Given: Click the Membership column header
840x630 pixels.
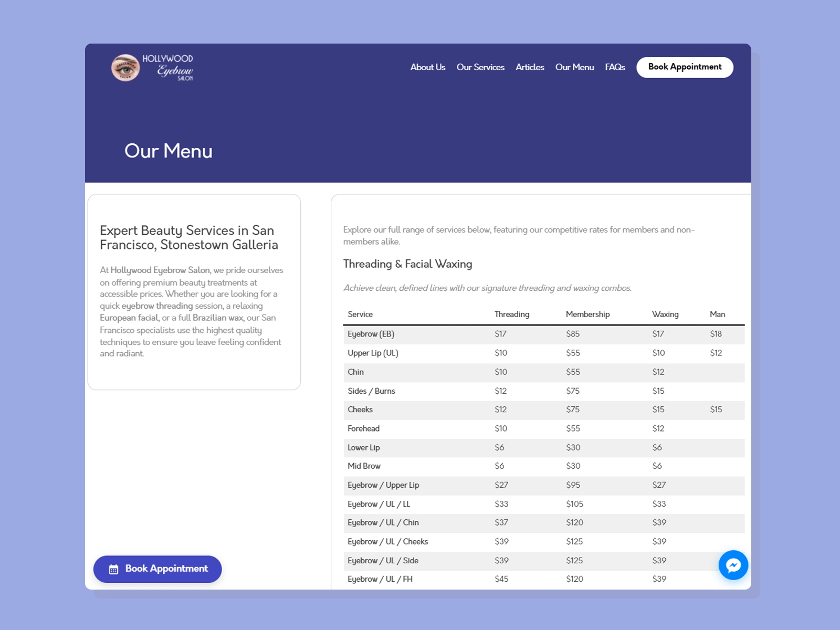Looking at the screenshot, I should pos(587,314).
